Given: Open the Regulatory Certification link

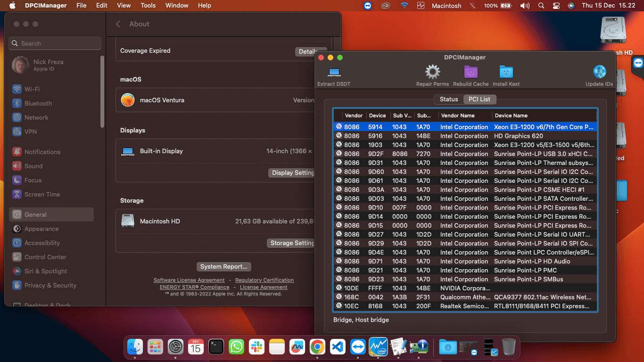Looking at the screenshot, I should click(264, 280).
